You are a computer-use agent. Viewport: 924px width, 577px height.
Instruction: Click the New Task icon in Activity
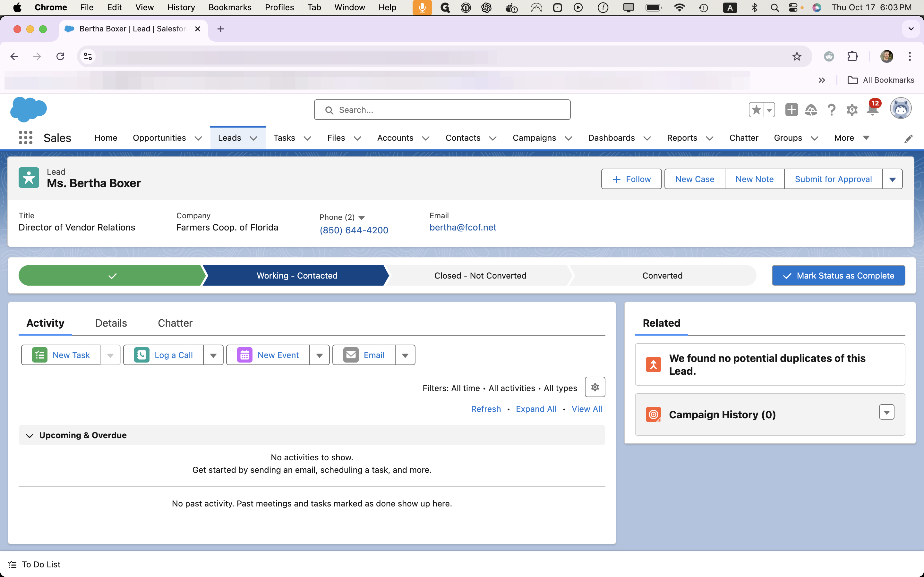pyautogui.click(x=40, y=354)
